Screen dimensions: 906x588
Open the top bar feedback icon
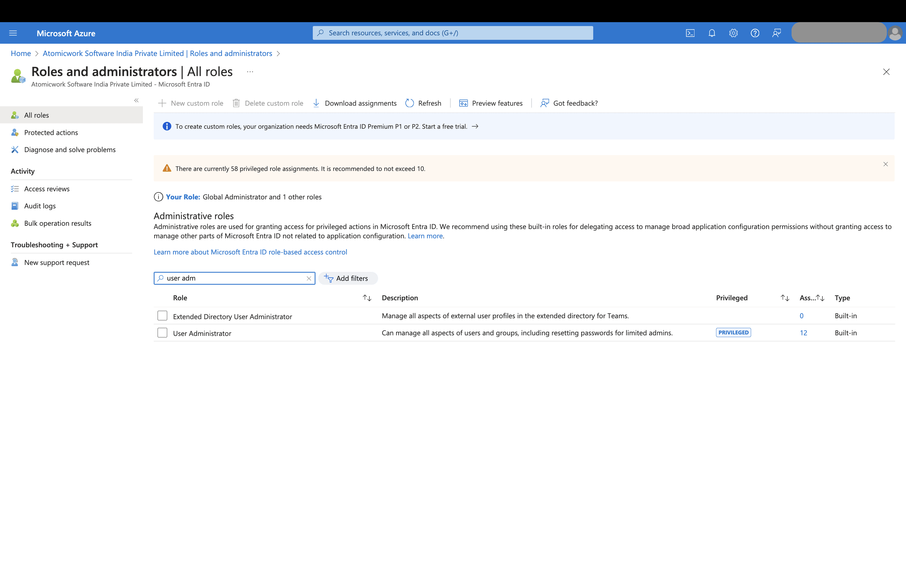[x=777, y=33]
